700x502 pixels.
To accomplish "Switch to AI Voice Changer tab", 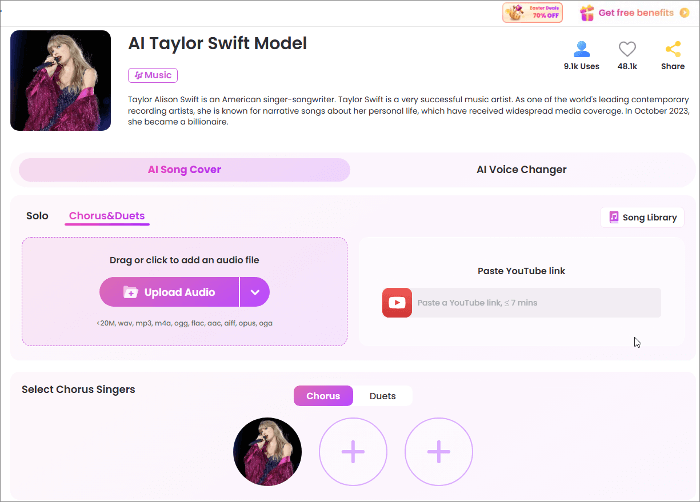I will pyautogui.click(x=521, y=170).
